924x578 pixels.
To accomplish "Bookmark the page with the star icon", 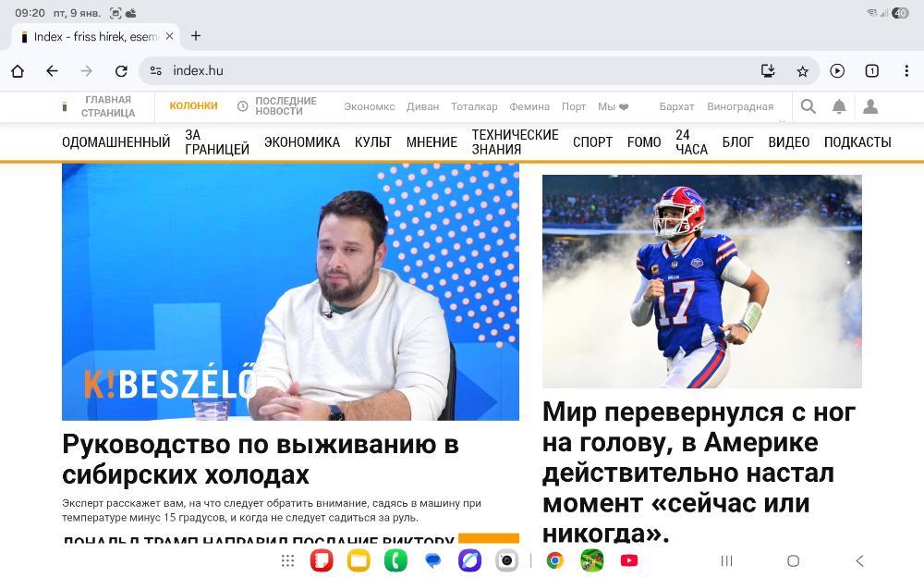I will [x=803, y=71].
